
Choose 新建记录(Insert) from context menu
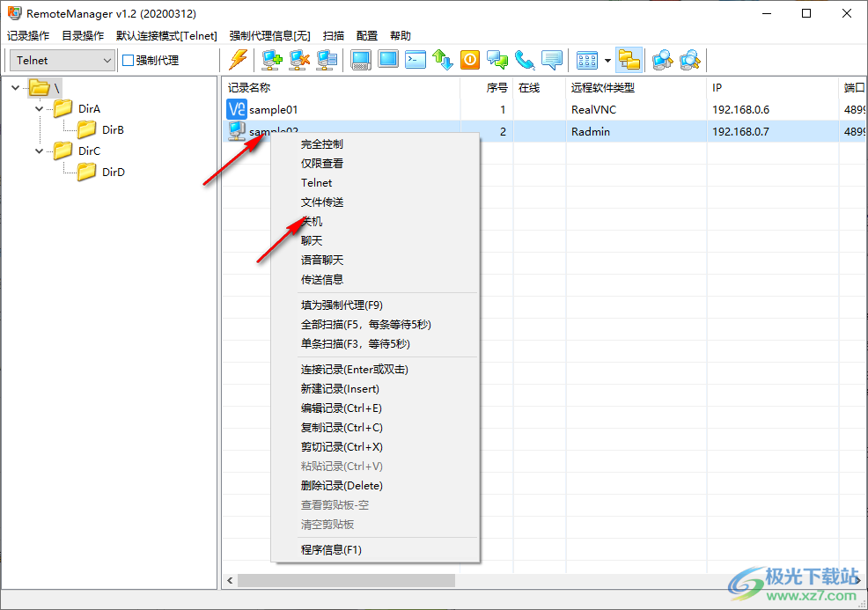(x=375, y=388)
